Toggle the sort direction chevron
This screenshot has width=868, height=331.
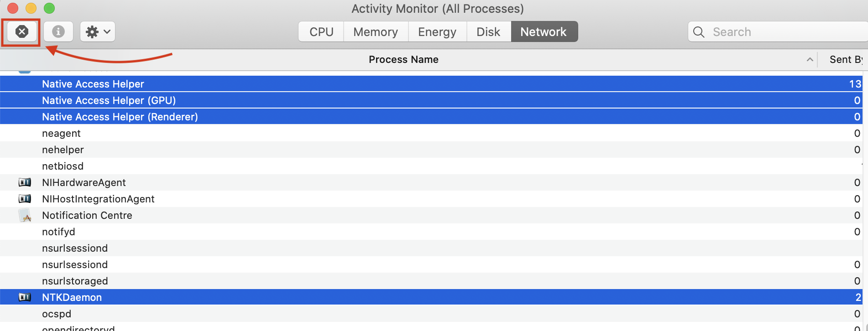point(810,59)
